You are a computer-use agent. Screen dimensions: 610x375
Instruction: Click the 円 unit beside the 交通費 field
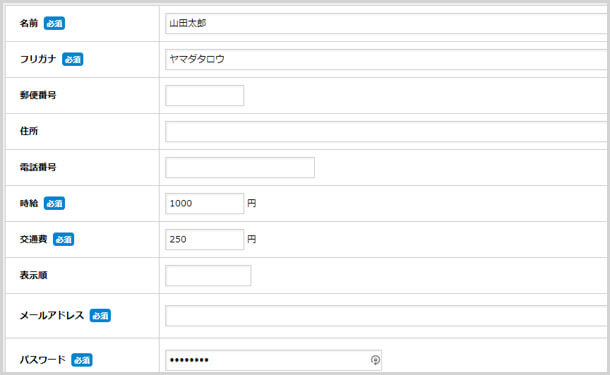(252, 239)
